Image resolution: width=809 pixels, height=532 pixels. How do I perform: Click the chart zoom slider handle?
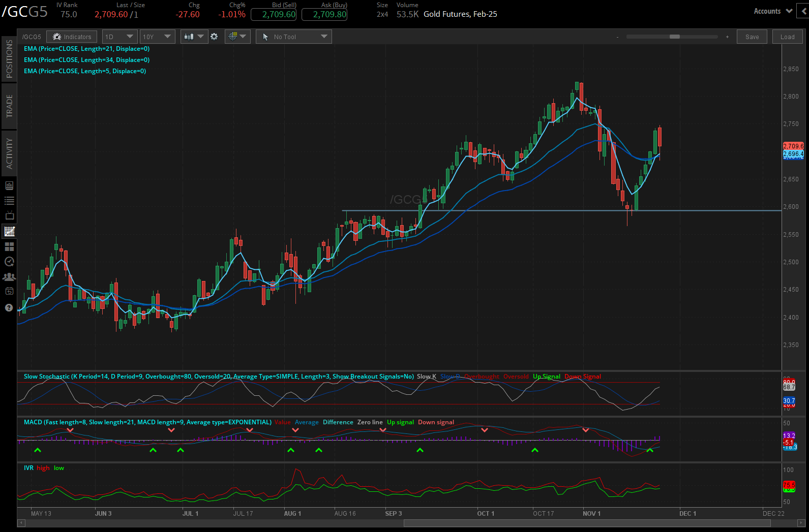(x=674, y=37)
